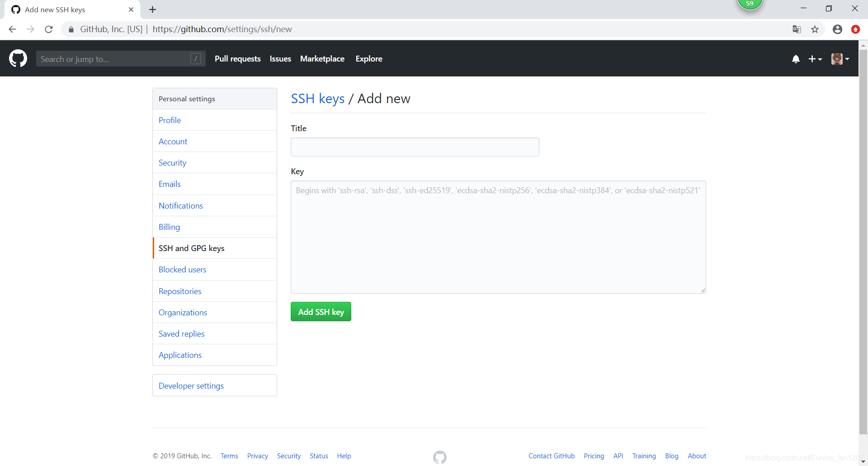
Task: Open the Chrome profile account icon
Action: (837, 29)
